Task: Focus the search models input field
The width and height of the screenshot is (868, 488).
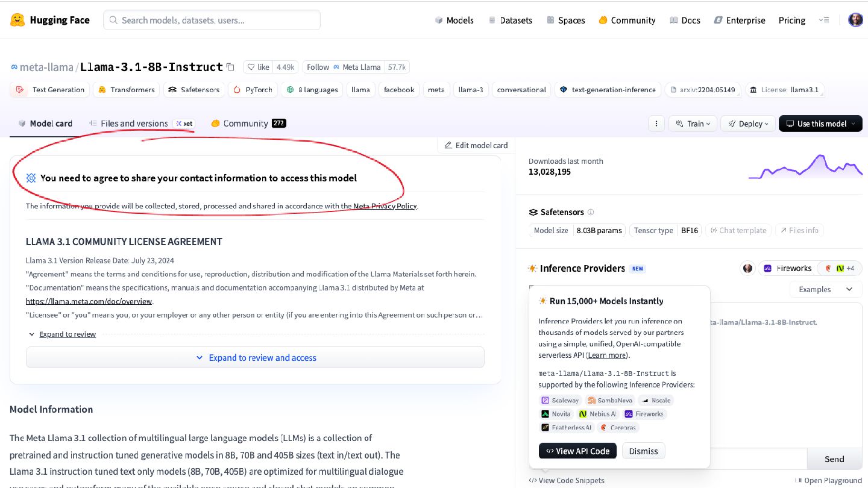Action: pos(212,20)
